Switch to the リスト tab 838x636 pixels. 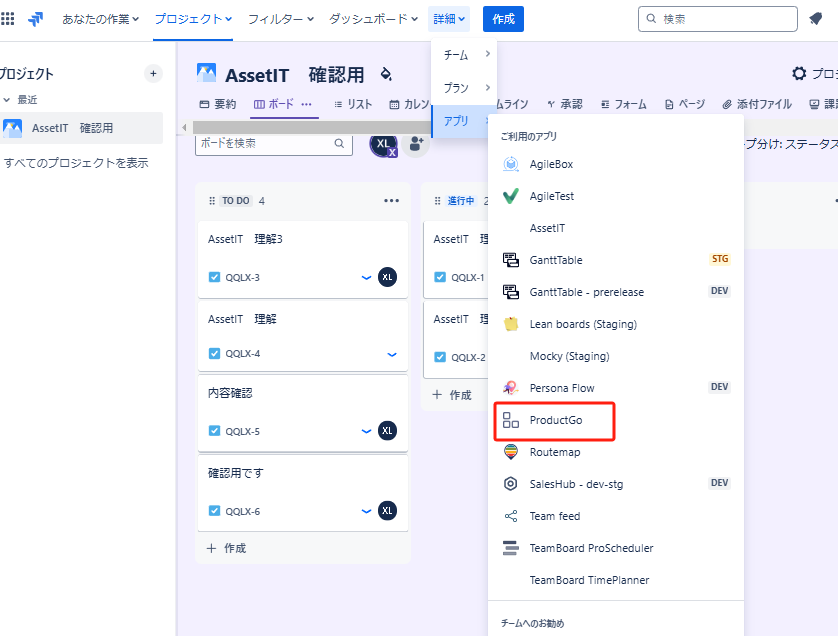pos(353,104)
